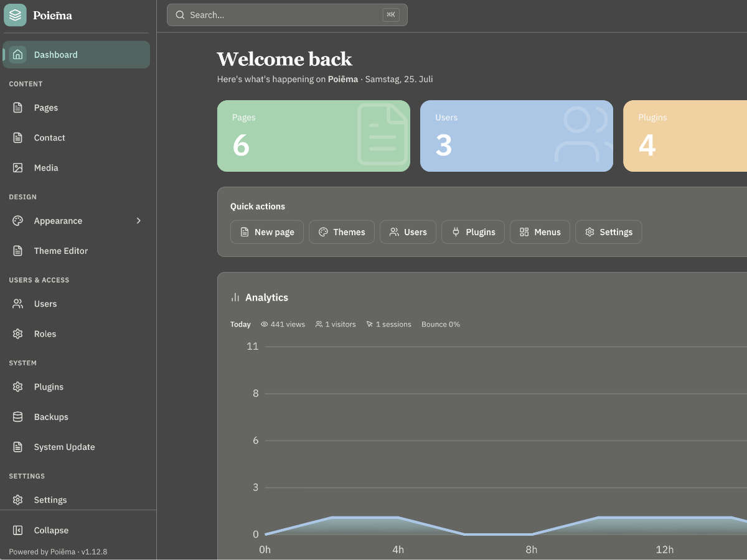Click the document icon on Pages card
747x560 pixels.
tap(383, 134)
